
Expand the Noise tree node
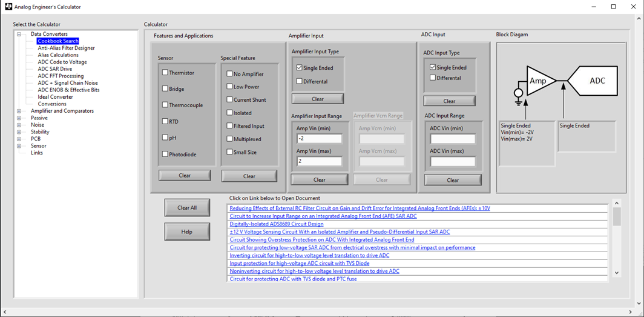19,125
